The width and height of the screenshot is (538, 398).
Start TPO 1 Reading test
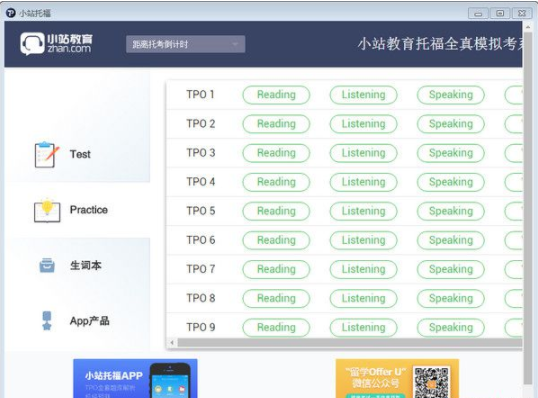coord(276,95)
